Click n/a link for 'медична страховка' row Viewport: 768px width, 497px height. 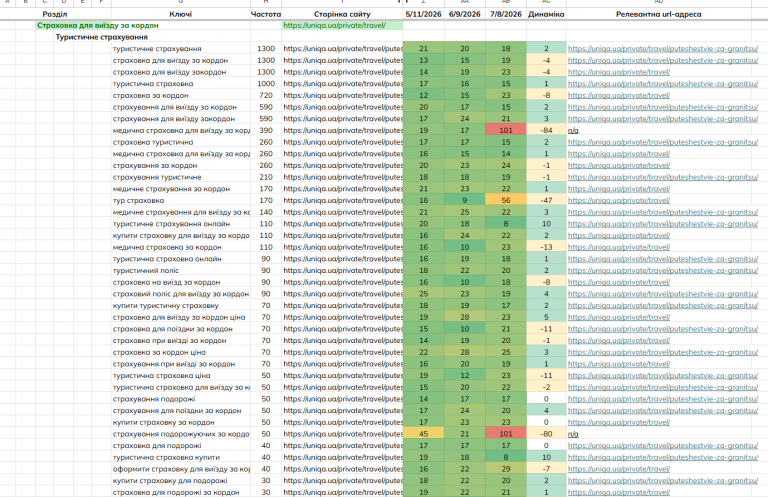pyautogui.click(x=573, y=131)
